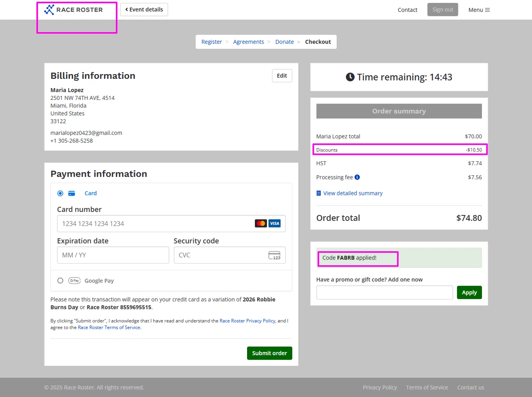The image size is (532, 397).
Task: Submit the order
Action: [270, 353]
